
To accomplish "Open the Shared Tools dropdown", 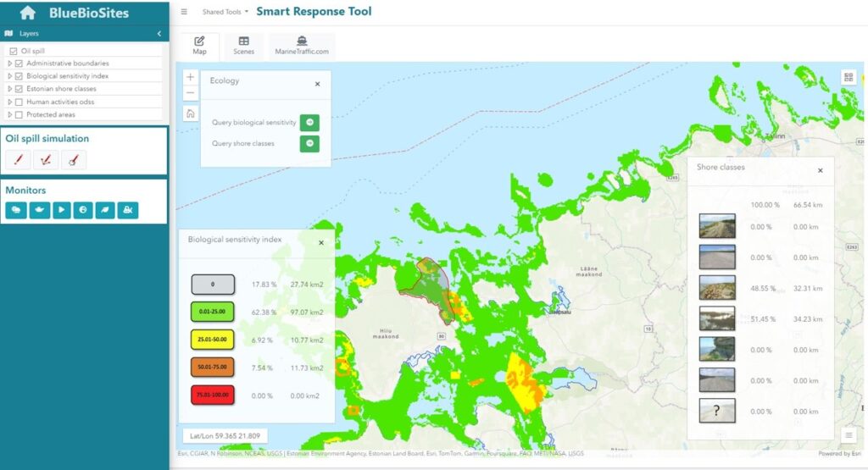I will pyautogui.click(x=225, y=12).
